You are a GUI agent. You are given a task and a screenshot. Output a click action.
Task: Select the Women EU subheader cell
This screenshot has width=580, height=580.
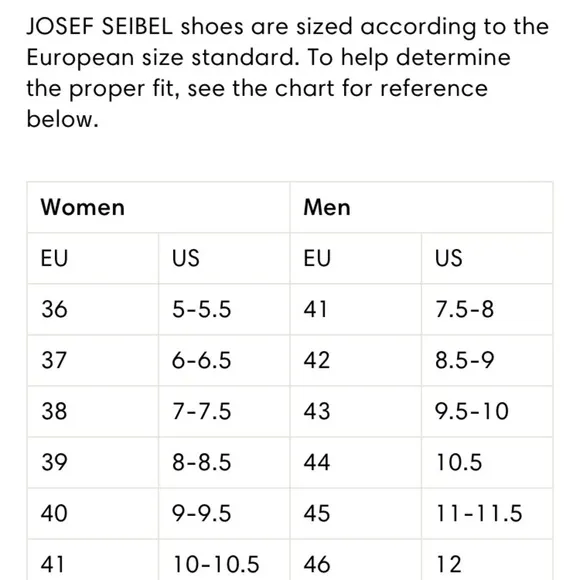(x=93, y=258)
